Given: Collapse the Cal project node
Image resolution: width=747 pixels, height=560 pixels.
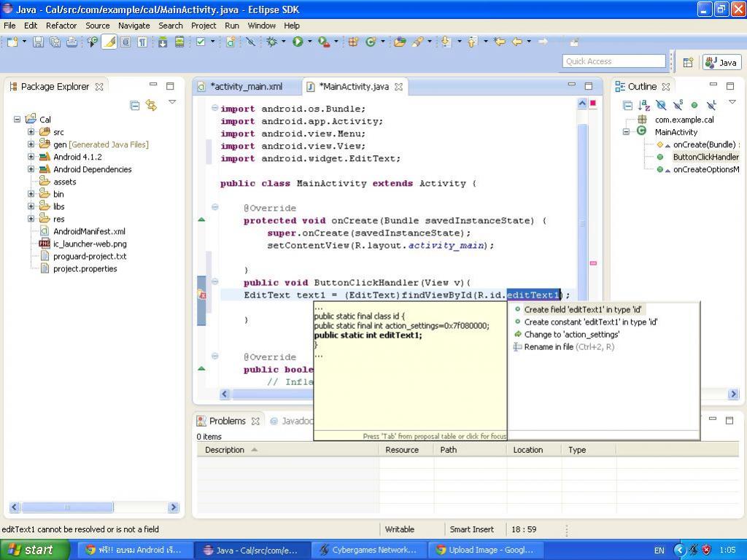Looking at the screenshot, I should pyautogui.click(x=18, y=119).
